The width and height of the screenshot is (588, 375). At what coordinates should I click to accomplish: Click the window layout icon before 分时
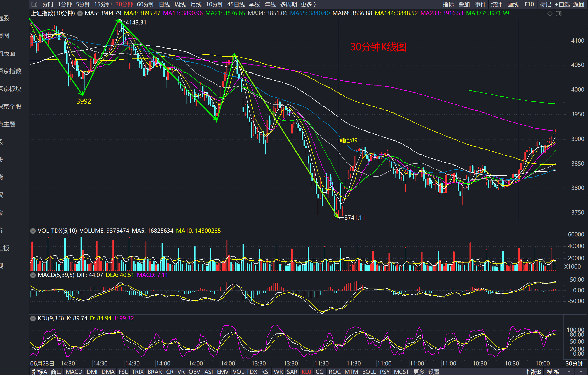point(34,4)
